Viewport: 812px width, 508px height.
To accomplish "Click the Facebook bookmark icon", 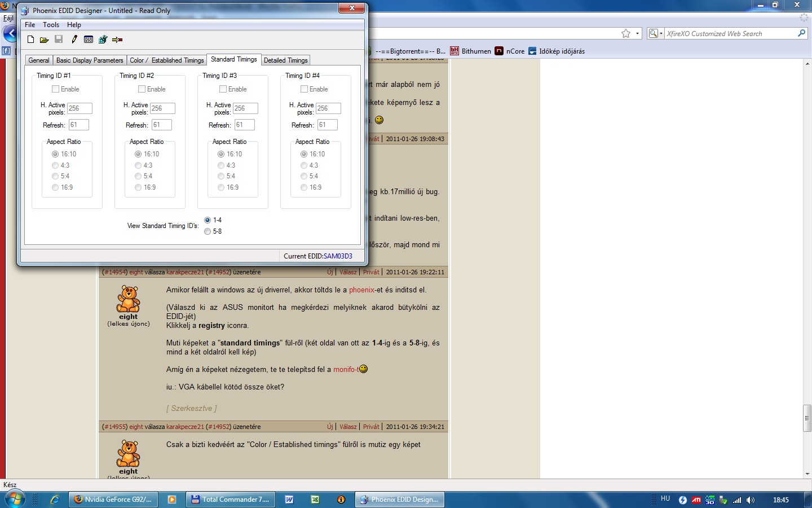I will click(6, 51).
